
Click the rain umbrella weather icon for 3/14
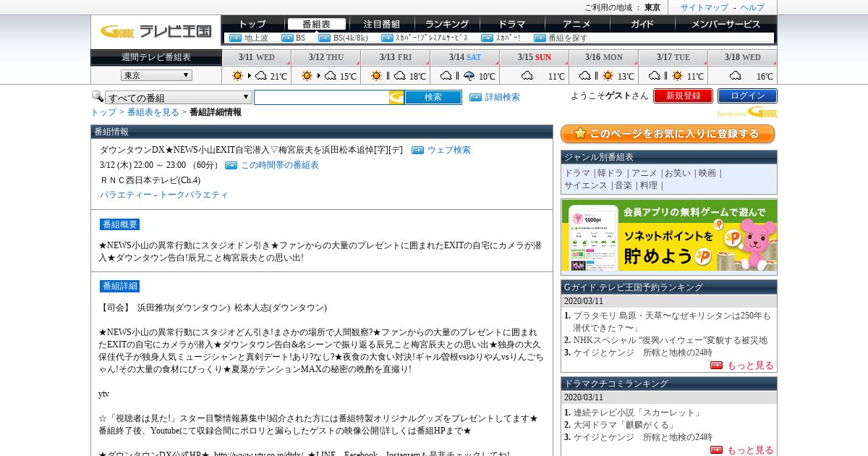point(469,75)
